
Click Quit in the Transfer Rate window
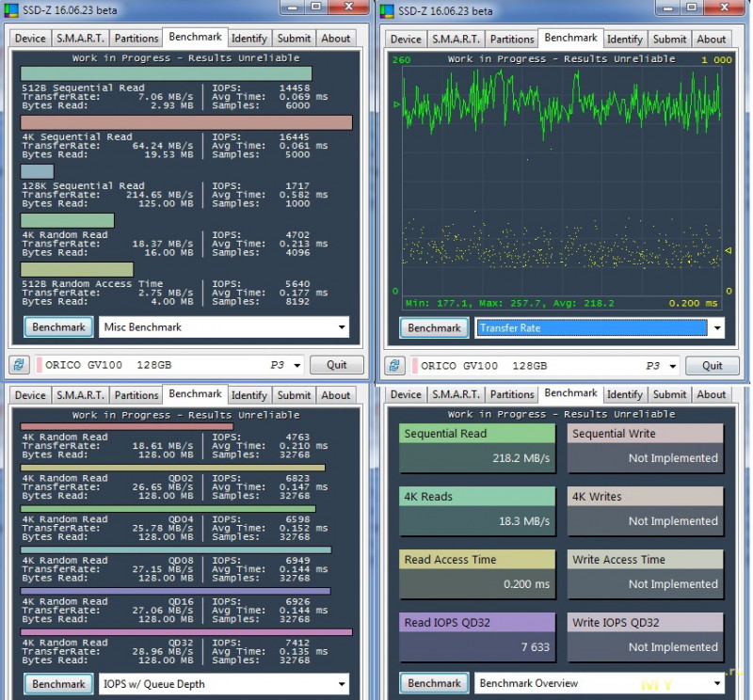(x=712, y=365)
